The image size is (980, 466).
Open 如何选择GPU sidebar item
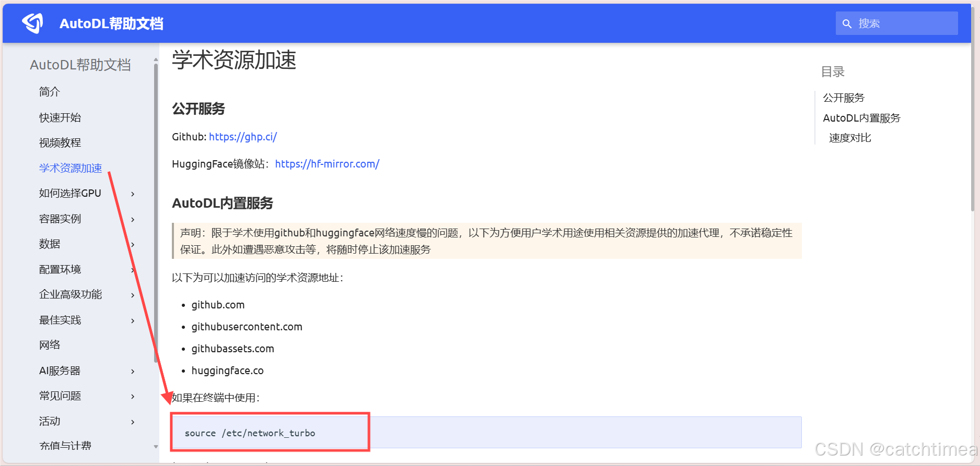click(x=70, y=193)
